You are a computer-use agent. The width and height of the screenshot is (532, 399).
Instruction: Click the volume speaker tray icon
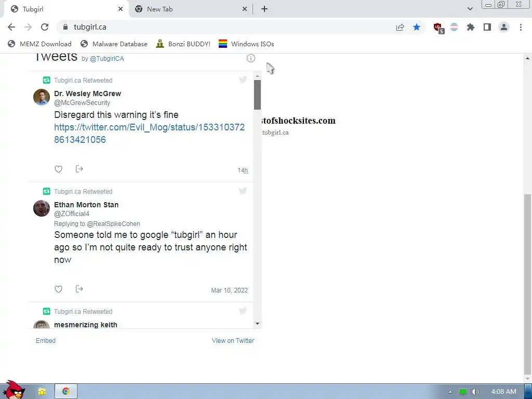475,392
